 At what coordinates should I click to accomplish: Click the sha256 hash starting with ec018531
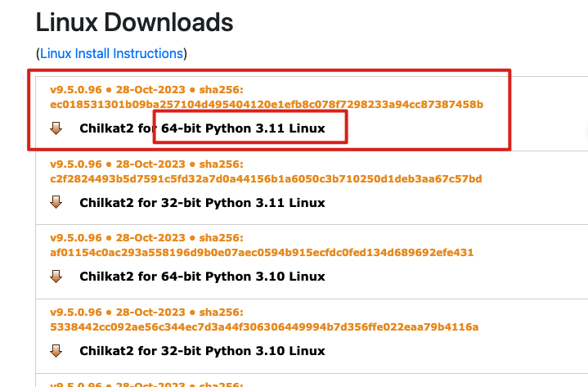point(267,104)
